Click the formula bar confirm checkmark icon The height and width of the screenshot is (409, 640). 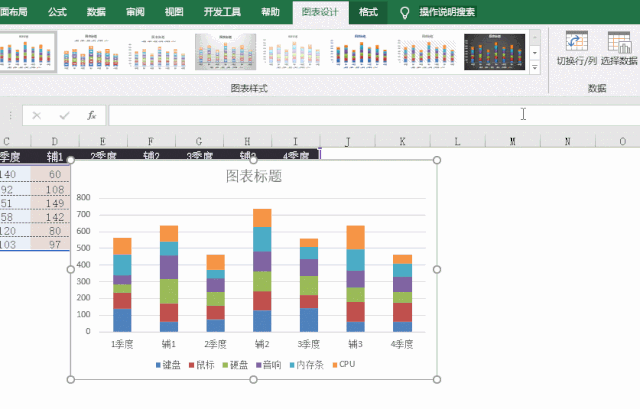click(x=64, y=116)
